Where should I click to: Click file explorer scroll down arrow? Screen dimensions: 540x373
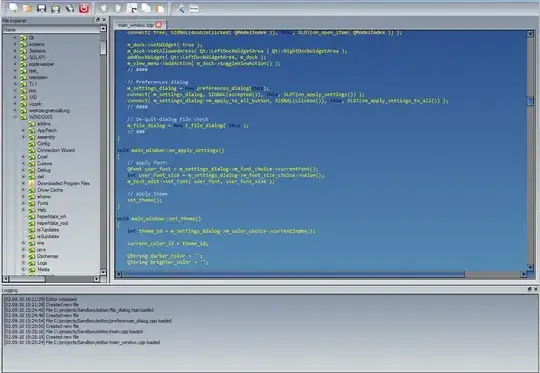point(103,272)
